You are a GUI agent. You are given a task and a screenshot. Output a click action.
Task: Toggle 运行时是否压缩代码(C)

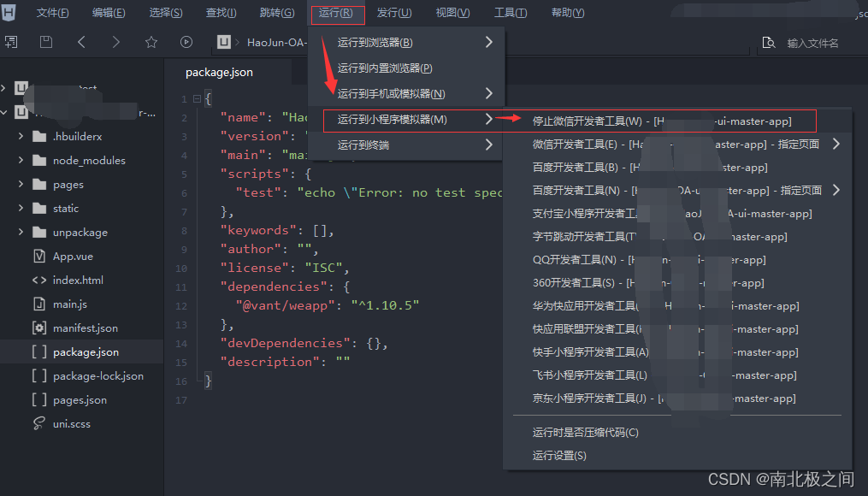(677, 433)
